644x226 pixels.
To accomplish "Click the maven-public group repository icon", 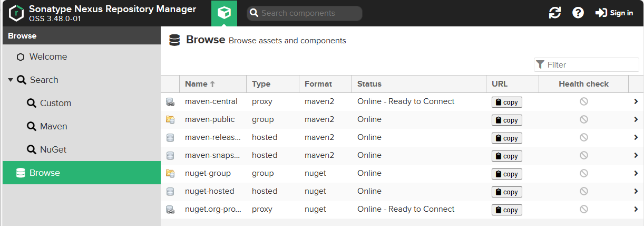I will (x=170, y=119).
